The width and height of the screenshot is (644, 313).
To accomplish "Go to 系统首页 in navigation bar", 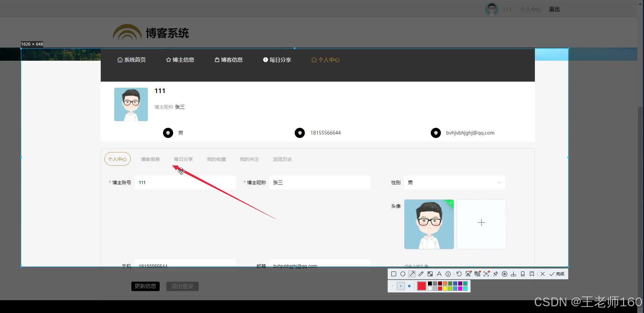I will pyautogui.click(x=132, y=60).
